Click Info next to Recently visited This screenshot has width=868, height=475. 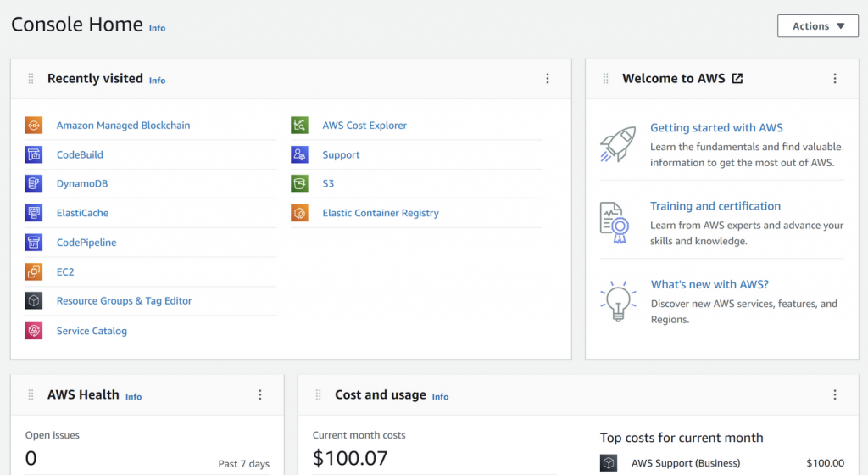click(157, 81)
